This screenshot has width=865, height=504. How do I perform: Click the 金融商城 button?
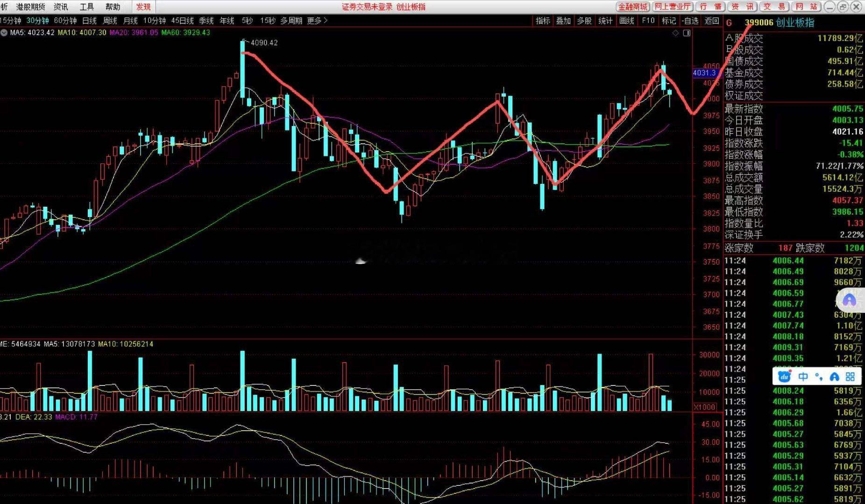(633, 7)
